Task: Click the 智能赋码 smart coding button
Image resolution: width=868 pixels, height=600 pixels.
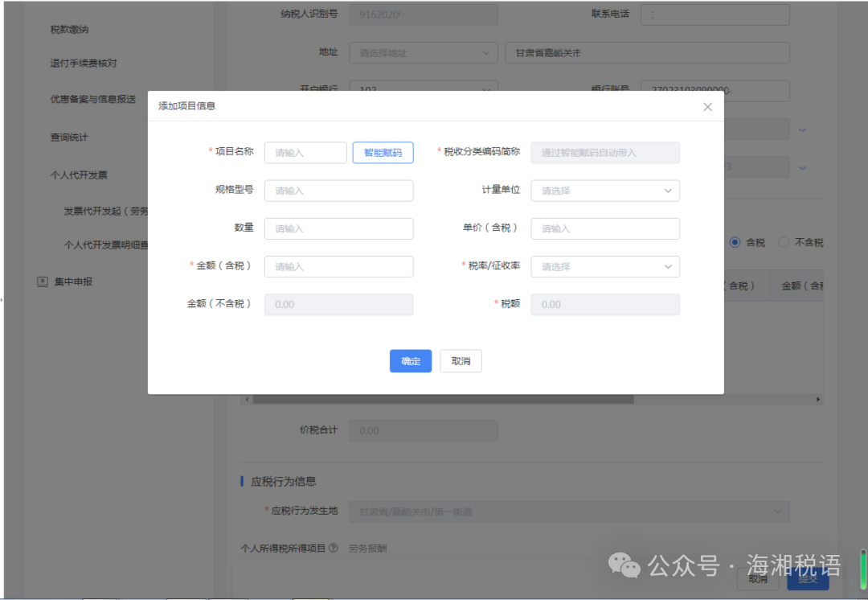Action: [x=383, y=152]
